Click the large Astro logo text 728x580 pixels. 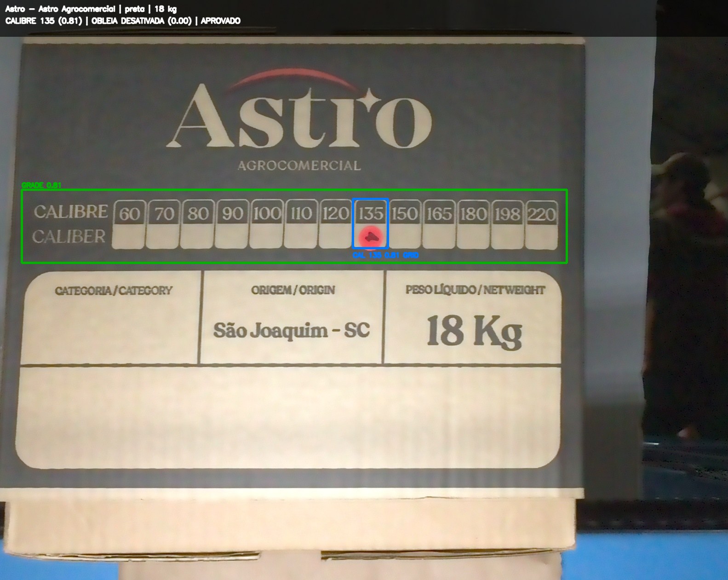[x=299, y=115]
